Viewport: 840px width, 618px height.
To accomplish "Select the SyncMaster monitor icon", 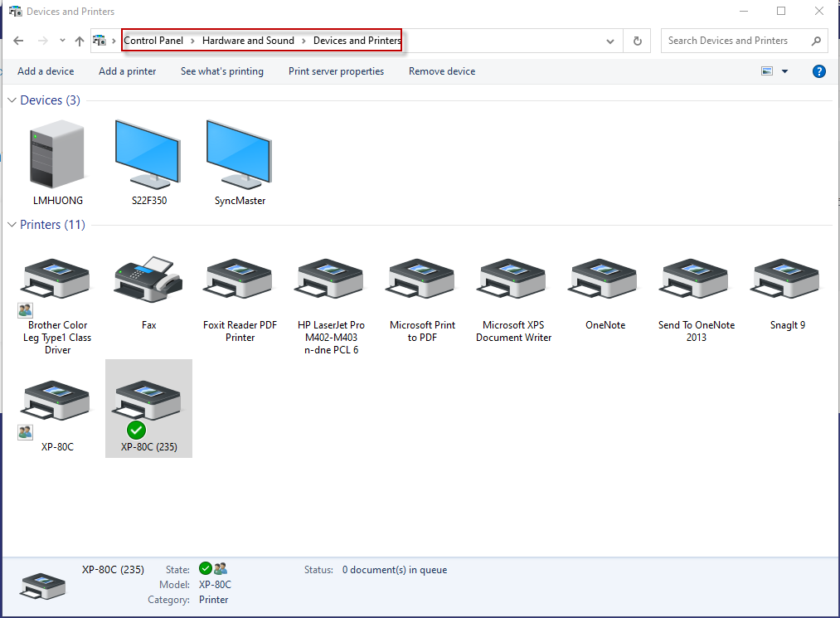I will tap(240, 154).
